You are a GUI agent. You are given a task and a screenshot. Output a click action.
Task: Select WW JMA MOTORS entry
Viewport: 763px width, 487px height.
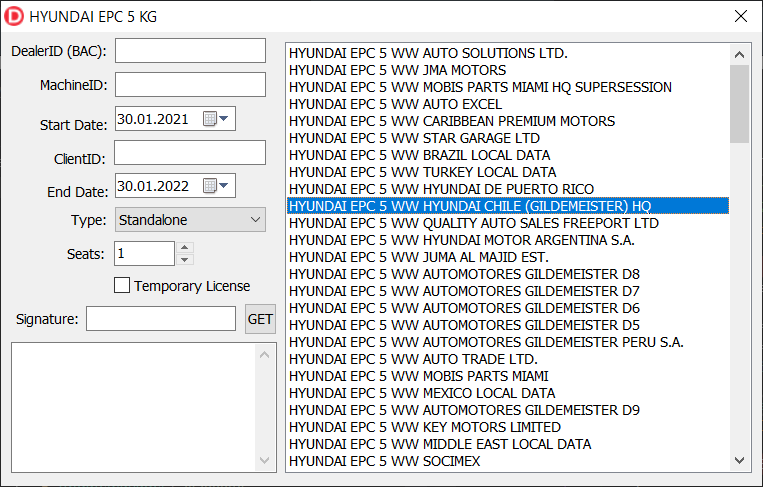tap(508, 70)
